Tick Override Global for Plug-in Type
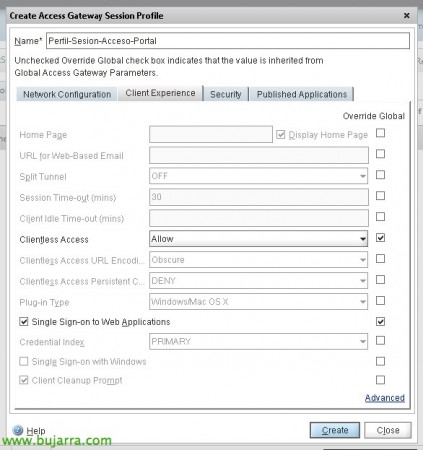This screenshot has height=450, width=423. coord(380,301)
